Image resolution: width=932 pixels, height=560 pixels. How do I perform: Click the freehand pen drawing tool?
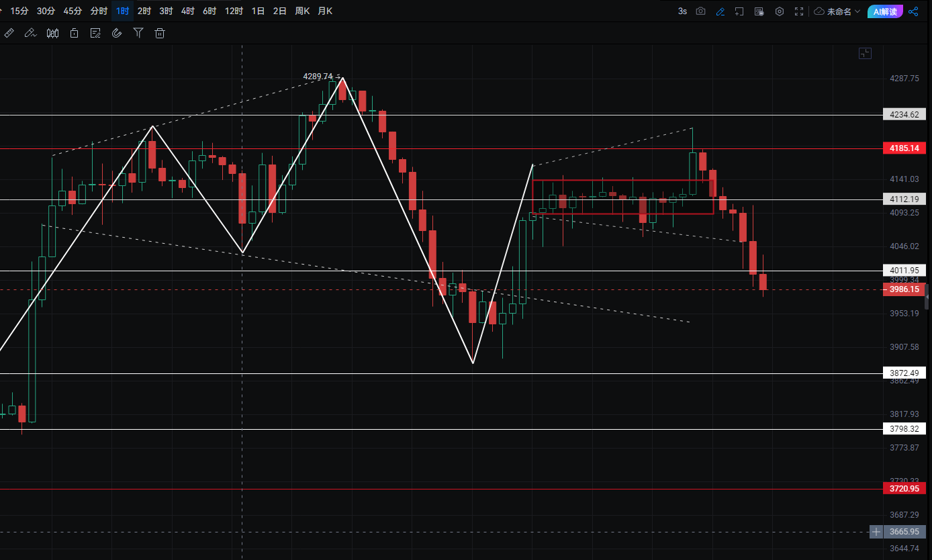[30, 33]
